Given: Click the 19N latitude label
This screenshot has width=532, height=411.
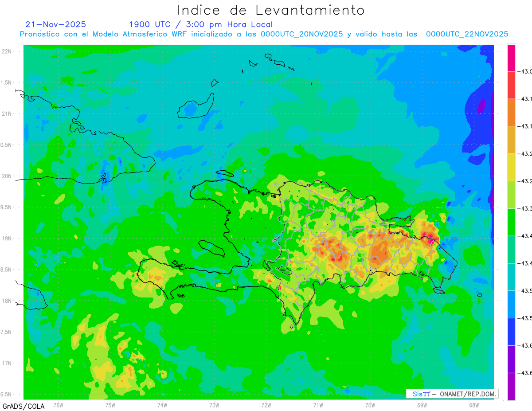Looking at the screenshot, I should 7,238.
